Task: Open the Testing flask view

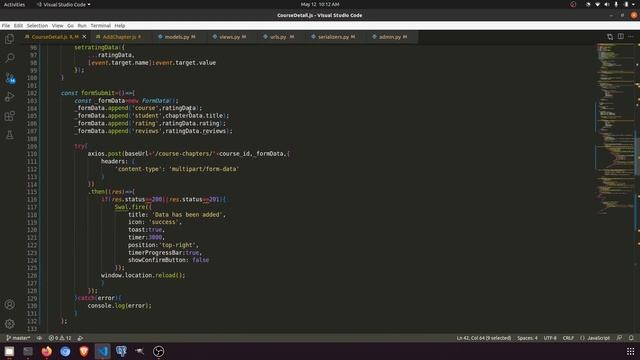Action: [x=9, y=135]
